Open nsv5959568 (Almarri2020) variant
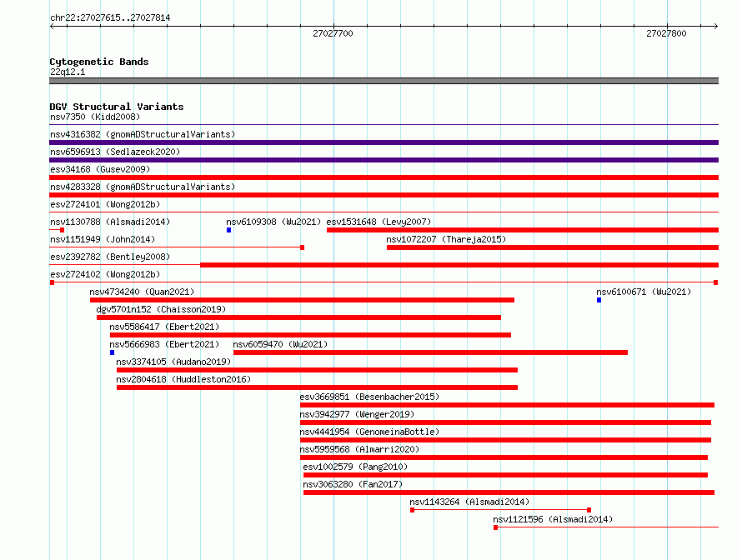Viewport: 742px width, 560px height. (x=504, y=457)
